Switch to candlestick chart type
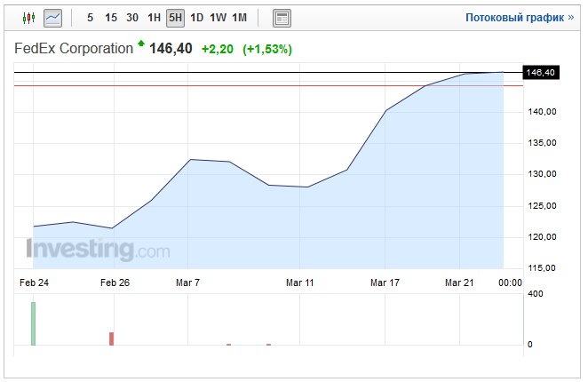 pyautogui.click(x=28, y=18)
